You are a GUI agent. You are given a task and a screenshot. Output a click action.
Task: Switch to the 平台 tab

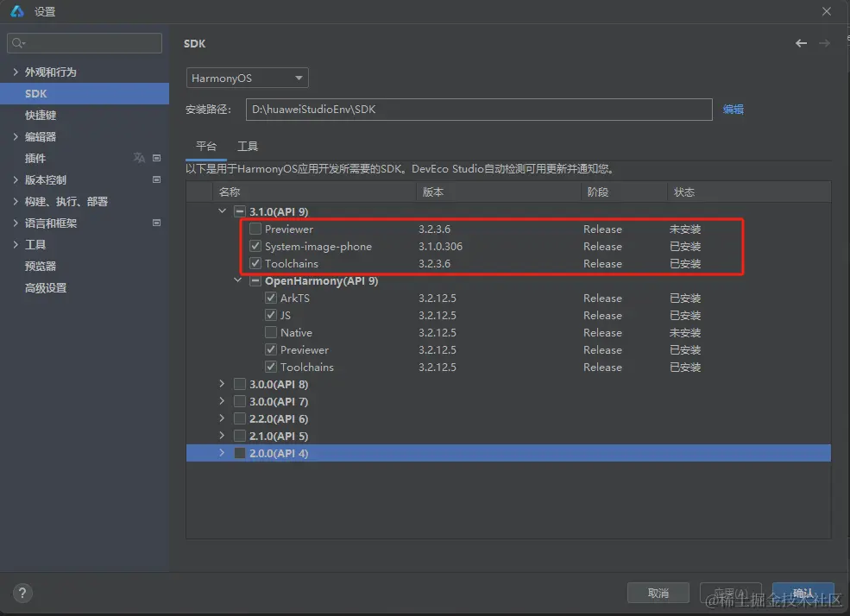(206, 147)
